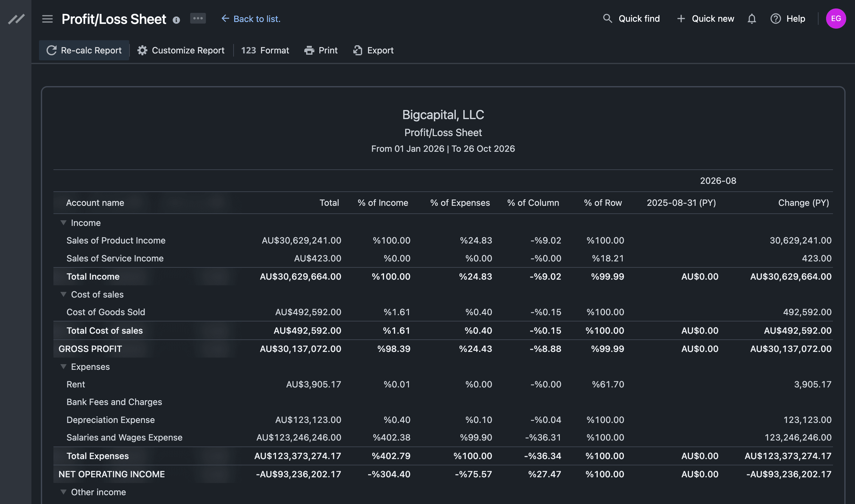This screenshot has height=504, width=855.
Task: Click the Customize Report label
Action: coord(188,50)
